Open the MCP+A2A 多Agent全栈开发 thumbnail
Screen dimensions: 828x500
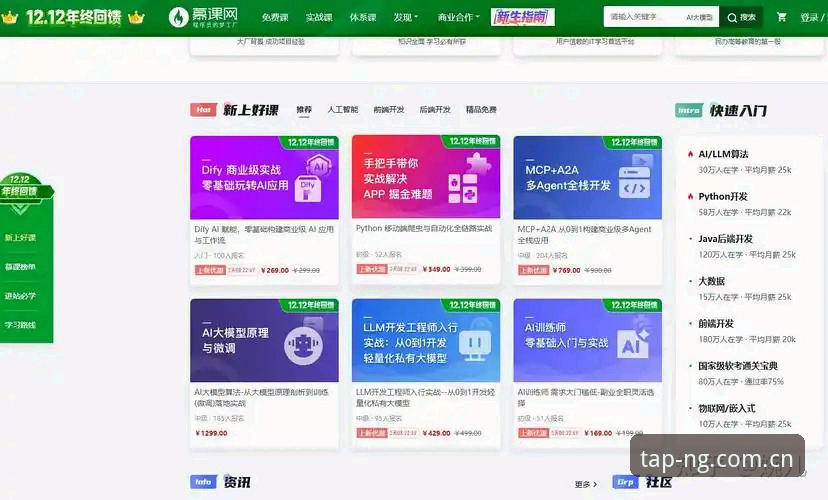[587, 177]
